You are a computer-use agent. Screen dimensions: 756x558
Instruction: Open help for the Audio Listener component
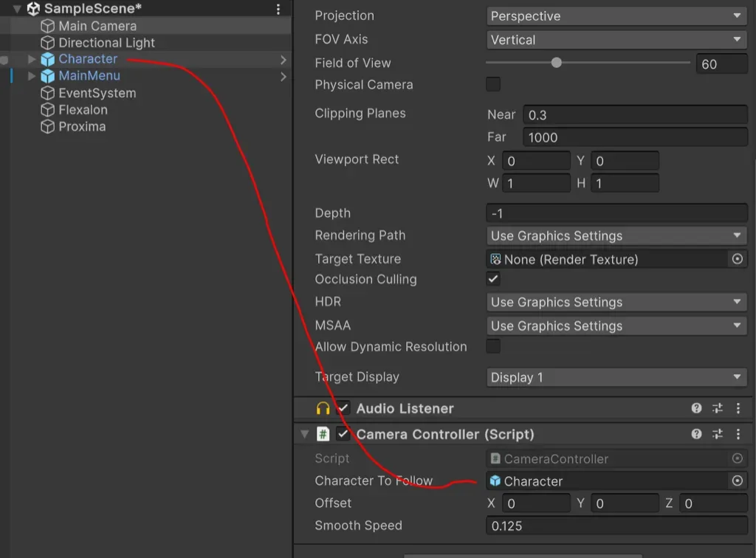coord(696,408)
